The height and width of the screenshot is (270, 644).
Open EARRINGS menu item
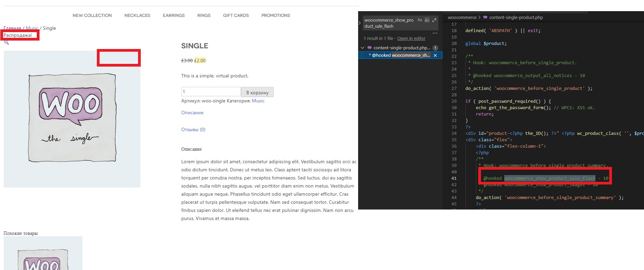[x=174, y=16]
